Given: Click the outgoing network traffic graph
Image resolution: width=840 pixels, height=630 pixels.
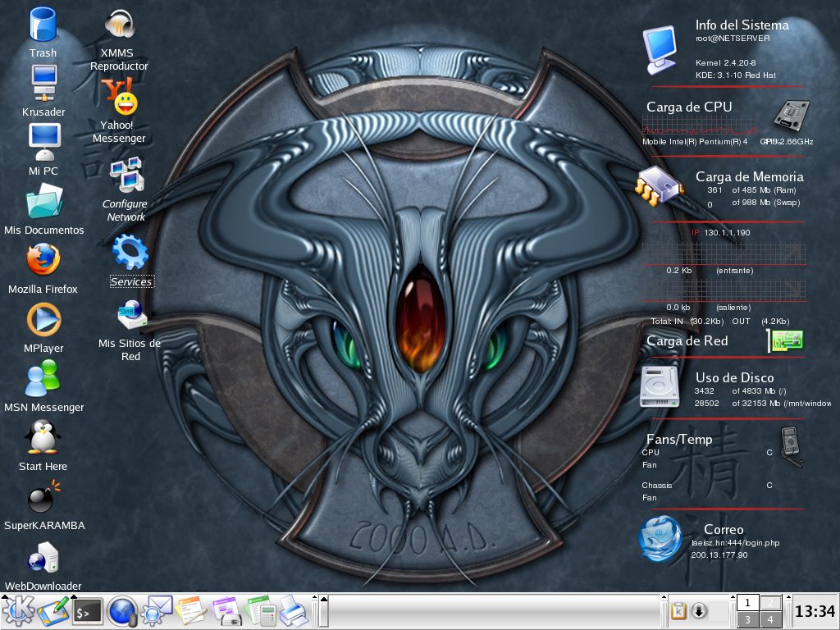Looking at the screenshot, I should 724,290.
